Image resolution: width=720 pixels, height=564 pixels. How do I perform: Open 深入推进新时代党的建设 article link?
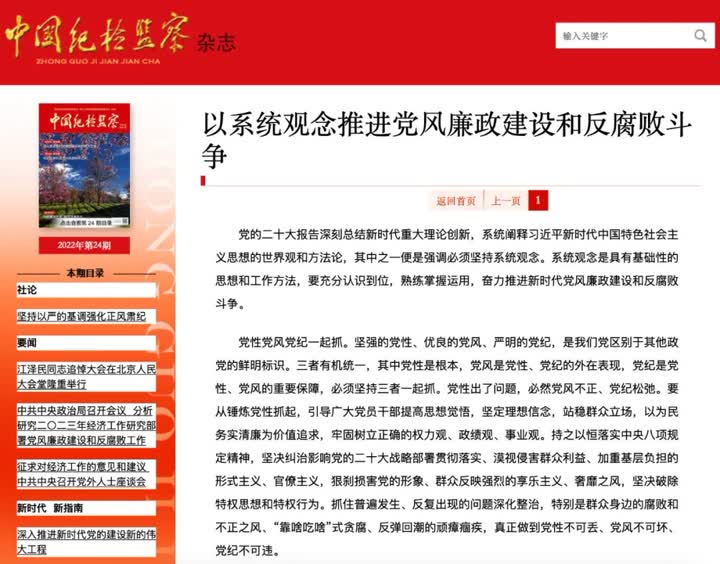tap(86, 541)
